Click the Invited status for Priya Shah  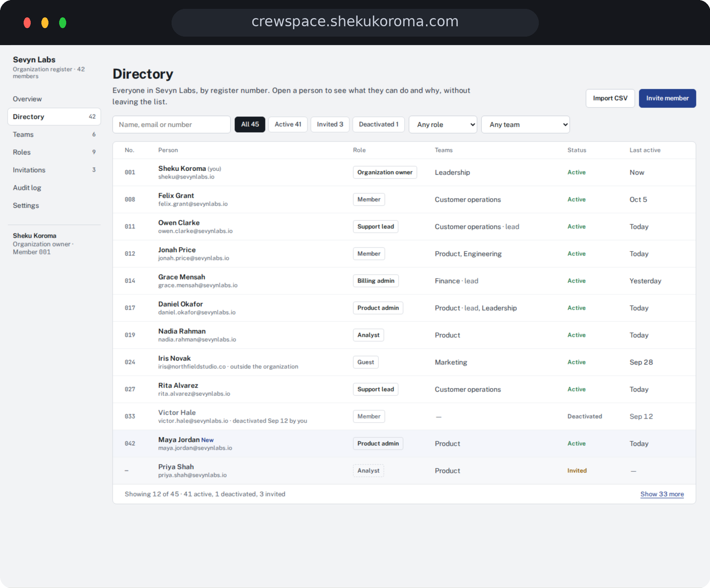point(577,471)
